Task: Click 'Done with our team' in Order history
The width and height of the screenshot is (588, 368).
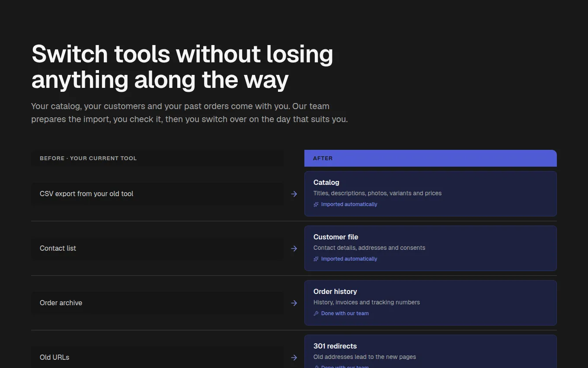Action: (x=345, y=313)
